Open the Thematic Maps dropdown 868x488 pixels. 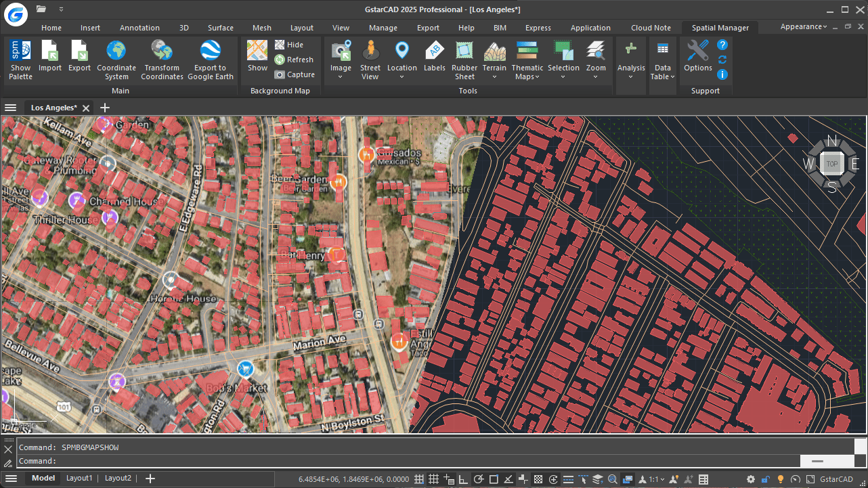click(527, 72)
